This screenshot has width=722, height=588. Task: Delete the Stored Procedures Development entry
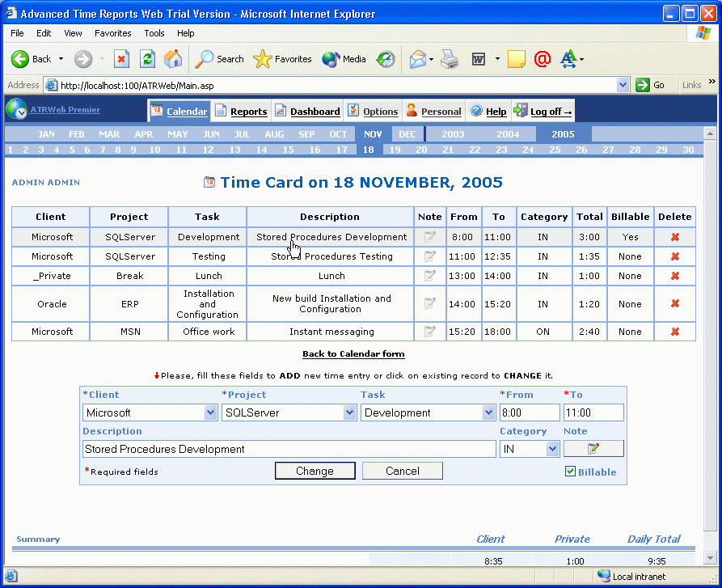(x=675, y=237)
